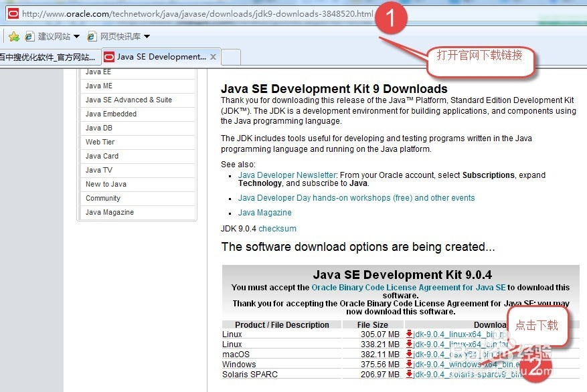Screen dimensions: 587x392
Task: Click the red download arrow for the first Linux row (305.07 MB)
Action: click(x=409, y=334)
